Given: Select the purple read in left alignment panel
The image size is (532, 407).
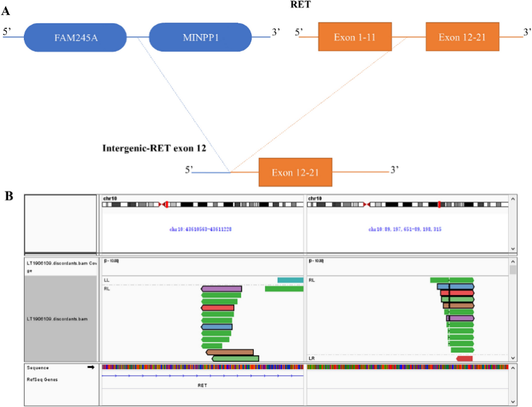Looking at the screenshot, I should click(x=221, y=289).
